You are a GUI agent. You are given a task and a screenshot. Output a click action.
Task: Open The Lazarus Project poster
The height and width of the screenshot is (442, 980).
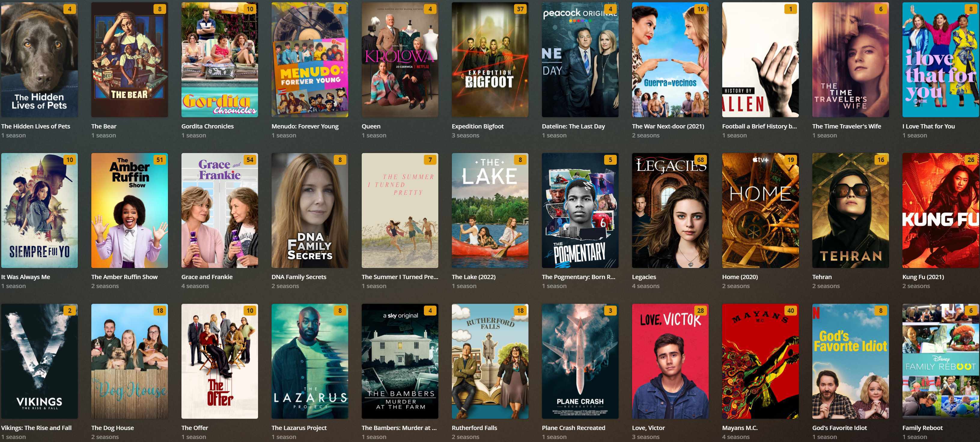tap(310, 361)
